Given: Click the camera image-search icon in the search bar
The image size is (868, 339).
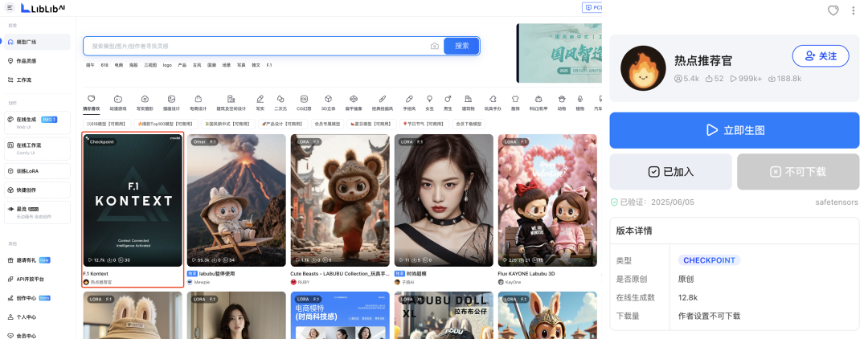Looking at the screenshot, I should coord(435,46).
